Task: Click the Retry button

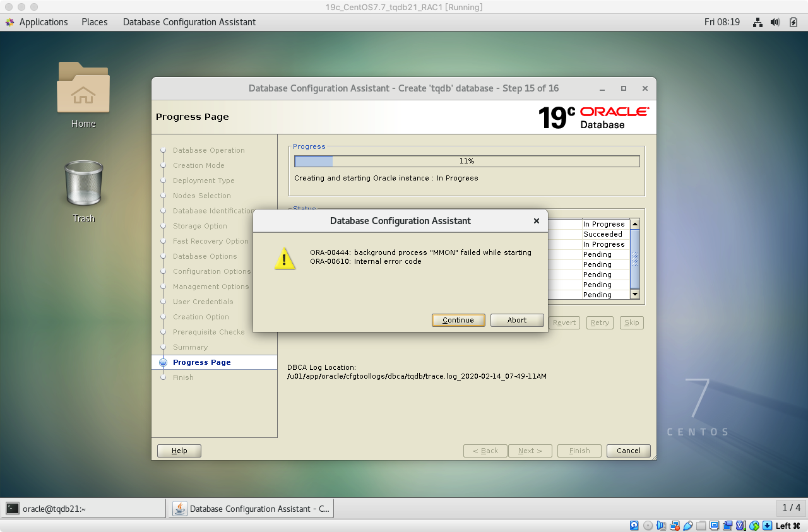Action: click(x=600, y=322)
